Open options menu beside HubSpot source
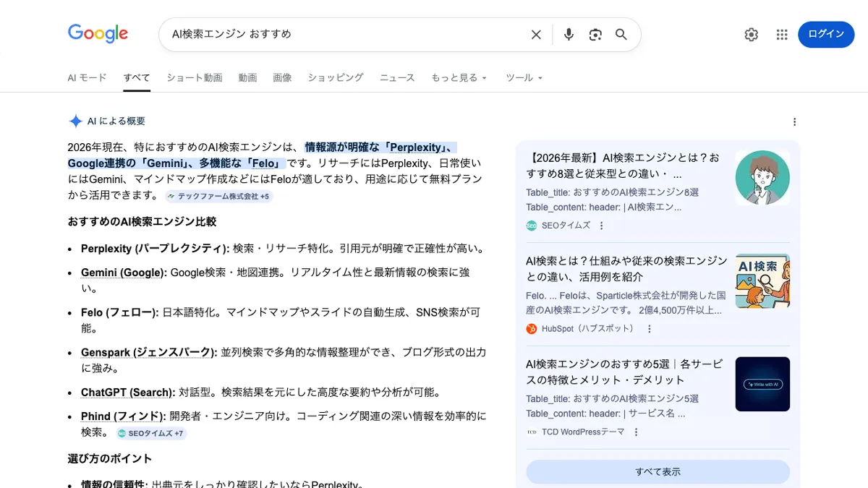Screen dimensions: 868x488 pos(650,329)
